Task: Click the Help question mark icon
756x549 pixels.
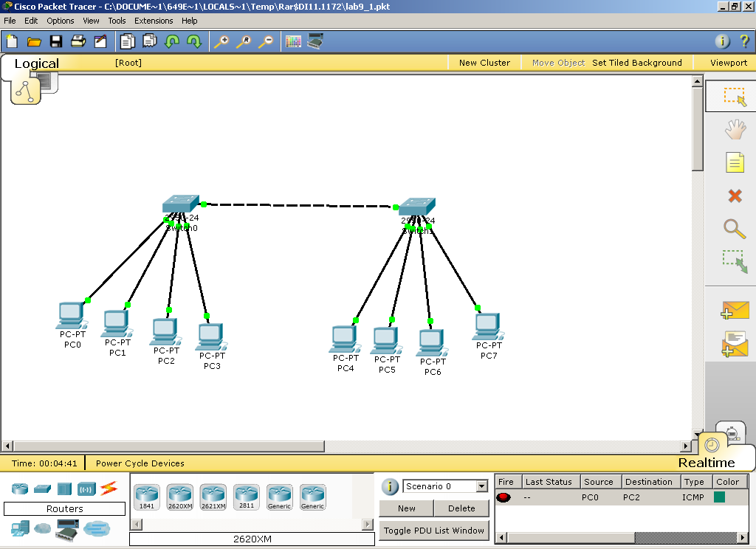Action: 744,41
